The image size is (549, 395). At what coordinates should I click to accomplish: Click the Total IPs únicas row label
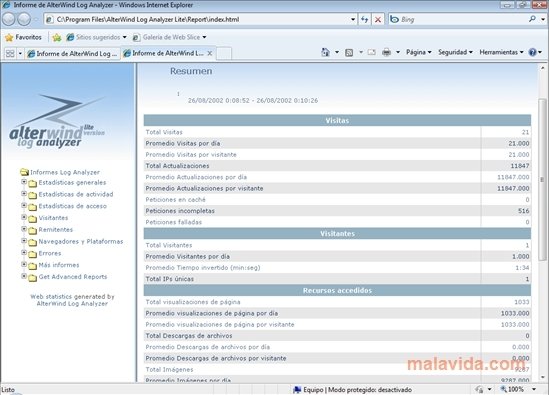[169, 279]
